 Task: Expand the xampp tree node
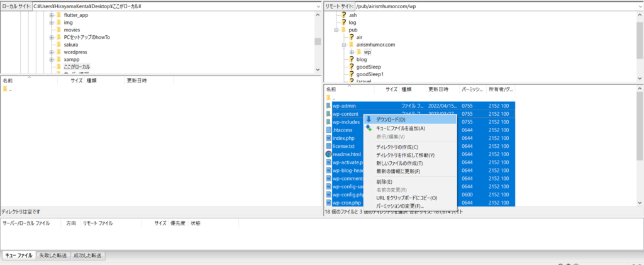[52, 60]
